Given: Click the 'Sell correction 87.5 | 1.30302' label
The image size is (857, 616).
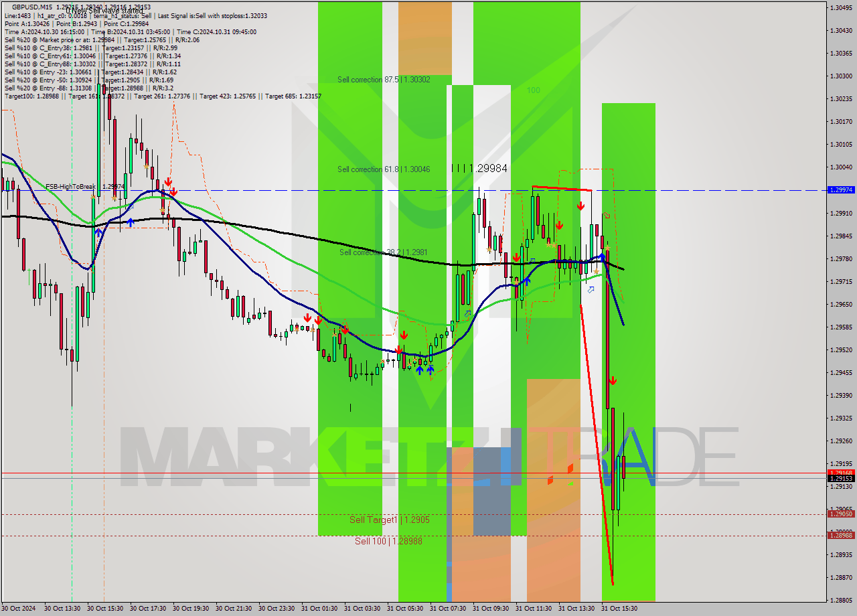Looking at the screenshot, I should [384, 80].
